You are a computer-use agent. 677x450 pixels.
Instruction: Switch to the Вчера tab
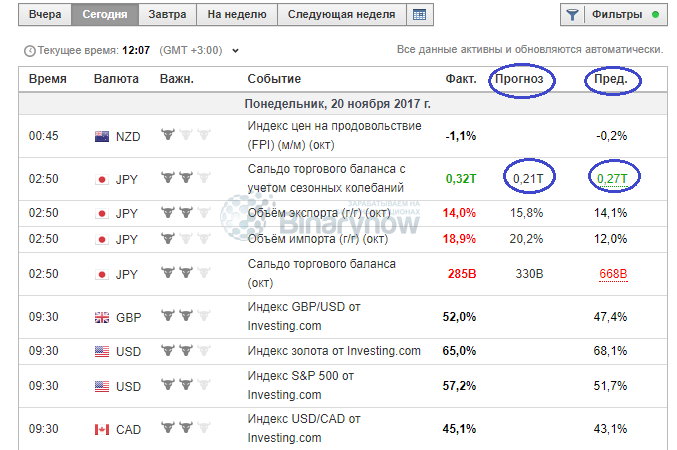45,15
